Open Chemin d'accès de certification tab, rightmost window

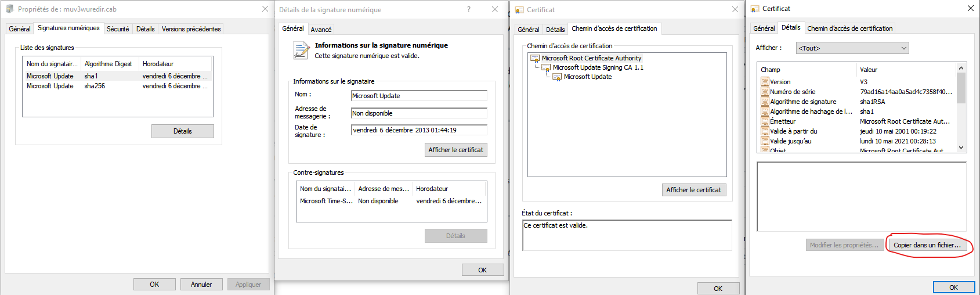[849, 28]
